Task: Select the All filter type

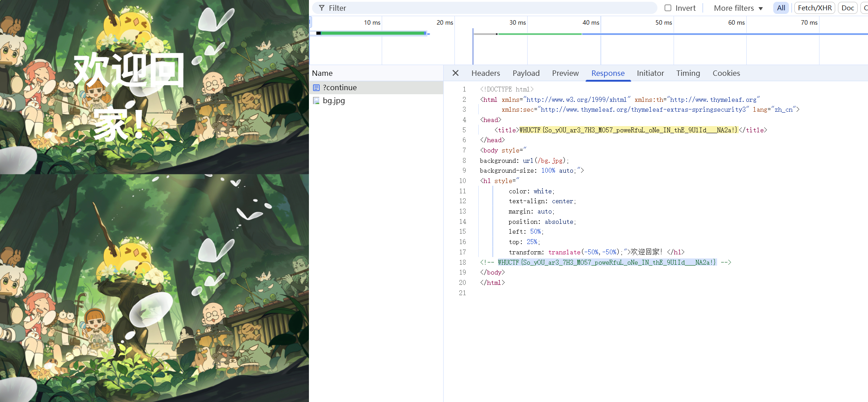Action: click(x=781, y=8)
